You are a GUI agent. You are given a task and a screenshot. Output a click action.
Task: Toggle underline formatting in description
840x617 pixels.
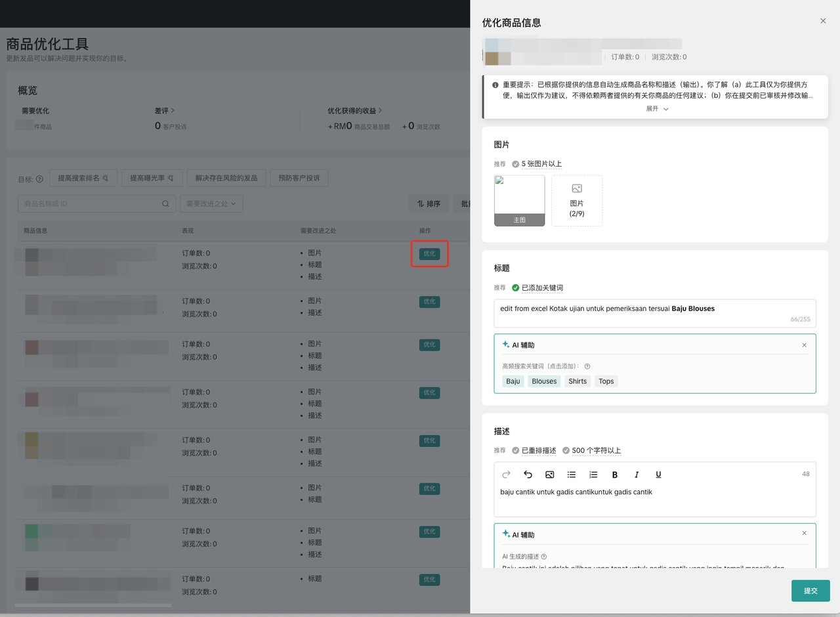(658, 475)
